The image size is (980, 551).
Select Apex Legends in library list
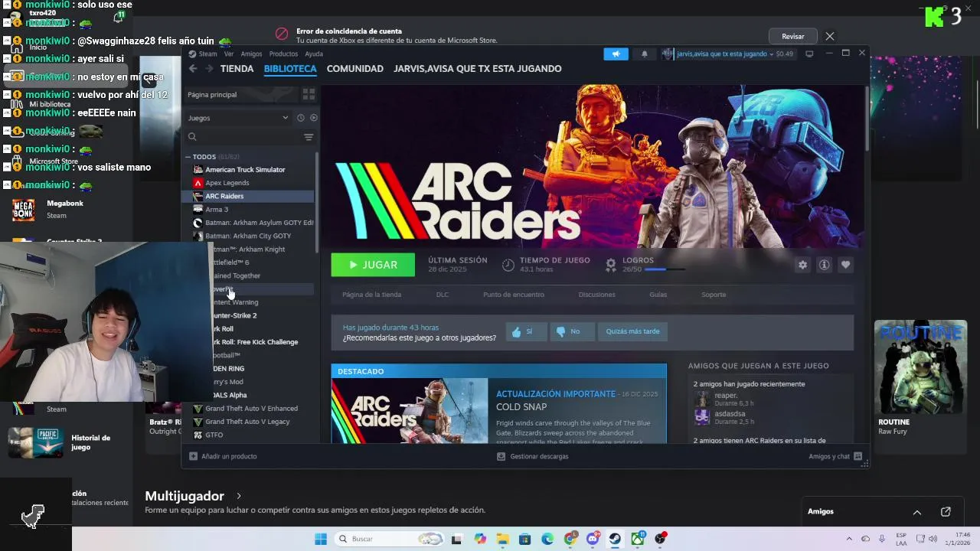(247, 183)
